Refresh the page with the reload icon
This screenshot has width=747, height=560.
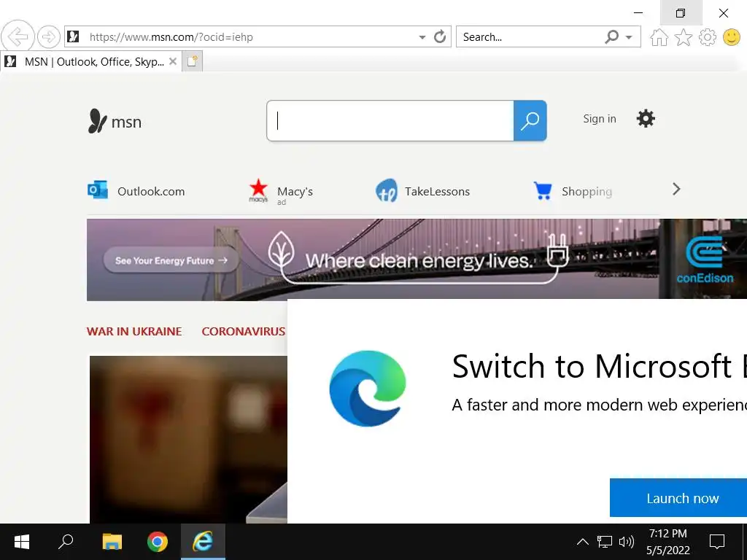440,36
